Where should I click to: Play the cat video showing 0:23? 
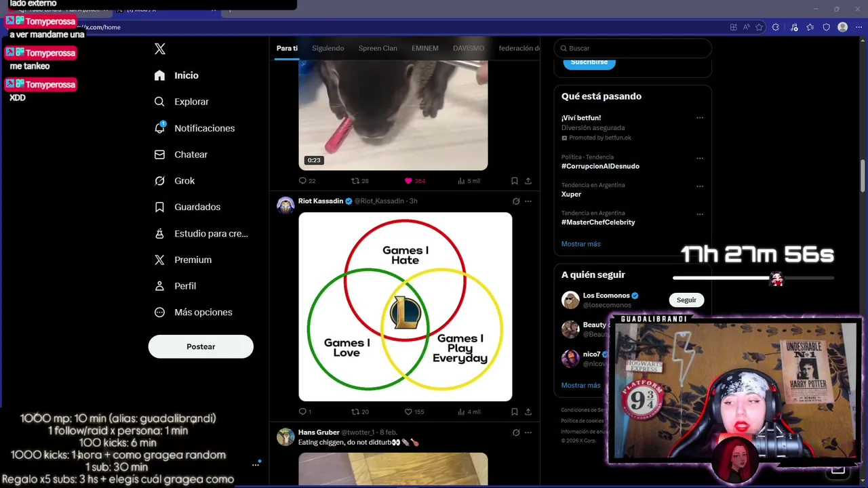point(393,115)
